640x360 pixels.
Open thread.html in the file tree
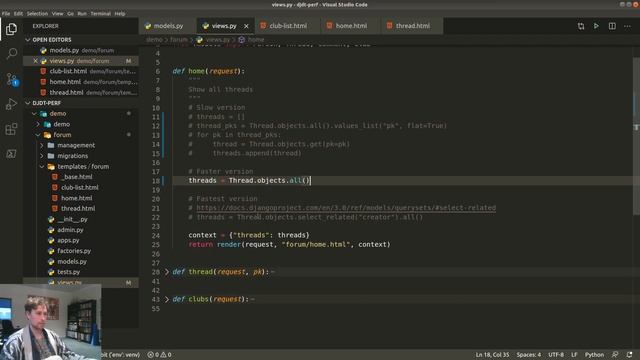pos(78,209)
